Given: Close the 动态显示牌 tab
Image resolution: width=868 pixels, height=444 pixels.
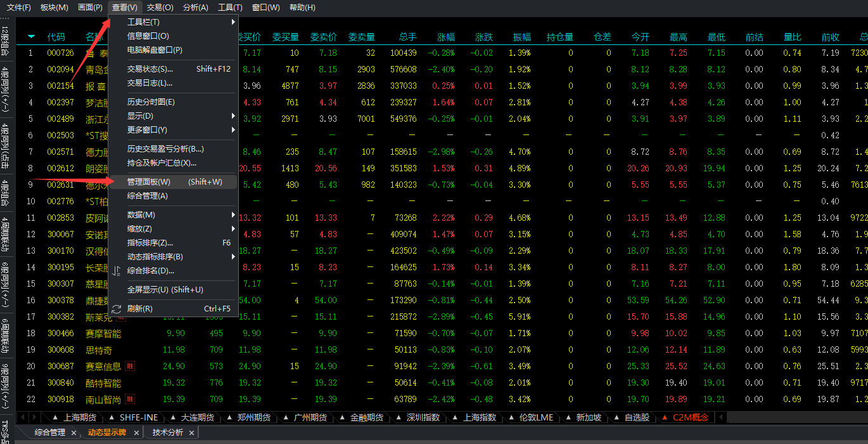Looking at the screenshot, I should tap(136, 433).
